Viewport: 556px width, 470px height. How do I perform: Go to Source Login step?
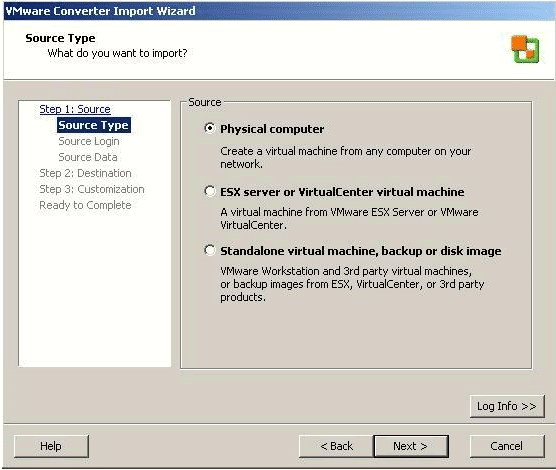[x=89, y=141]
